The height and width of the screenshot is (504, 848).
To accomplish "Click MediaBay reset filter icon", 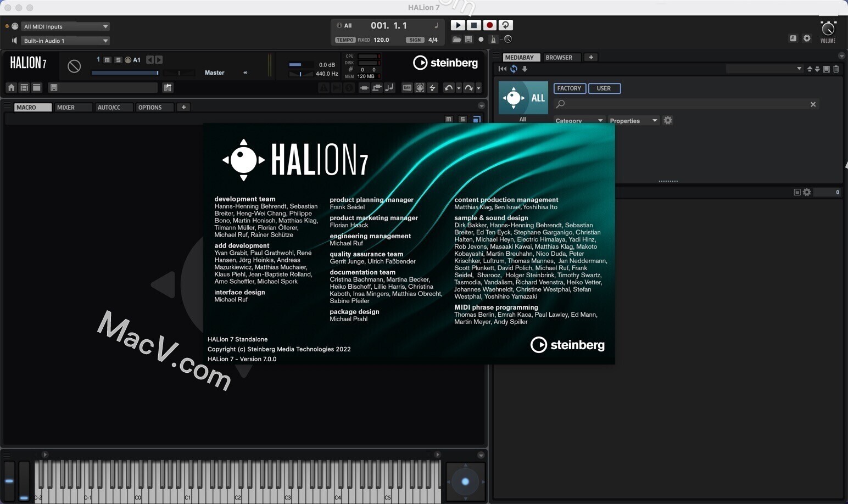I will pos(502,69).
